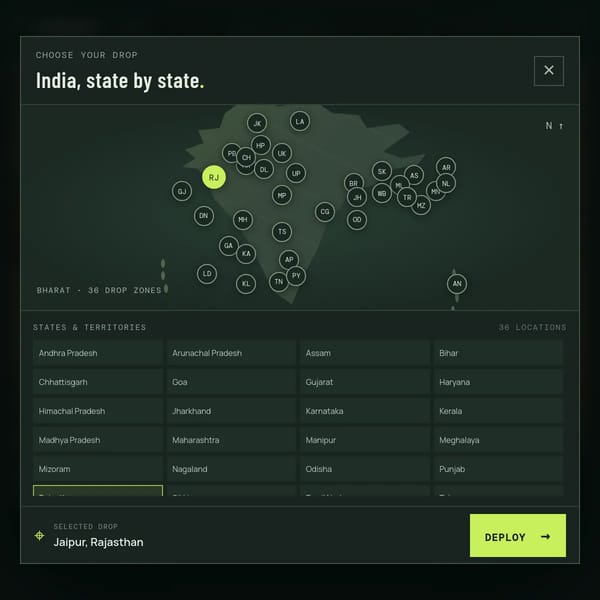Select the GA map marker
The height and width of the screenshot is (600, 600).
coord(228,245)
